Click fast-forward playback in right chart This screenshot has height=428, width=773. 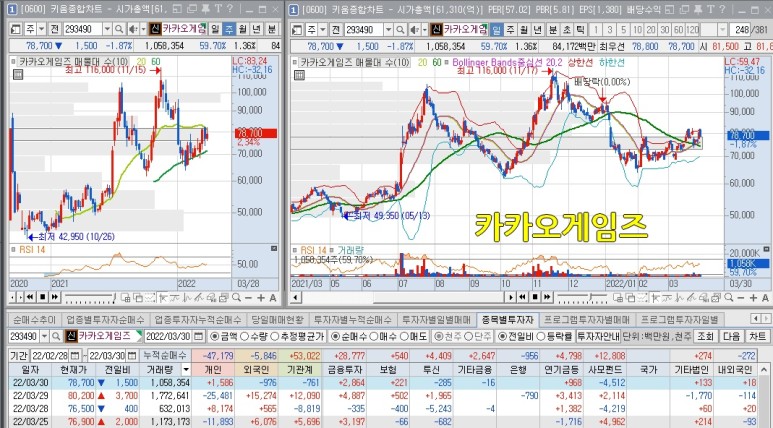[547, 297]
